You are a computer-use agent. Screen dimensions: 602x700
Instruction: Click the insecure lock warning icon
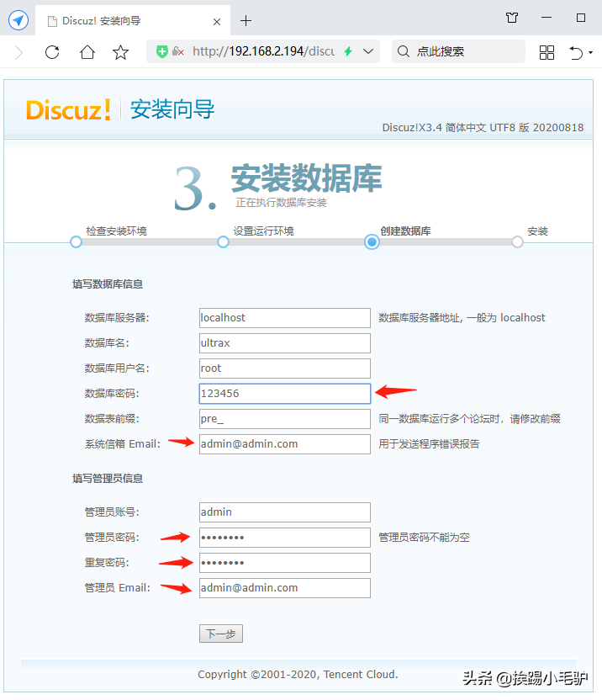click(x=178, y=51)
